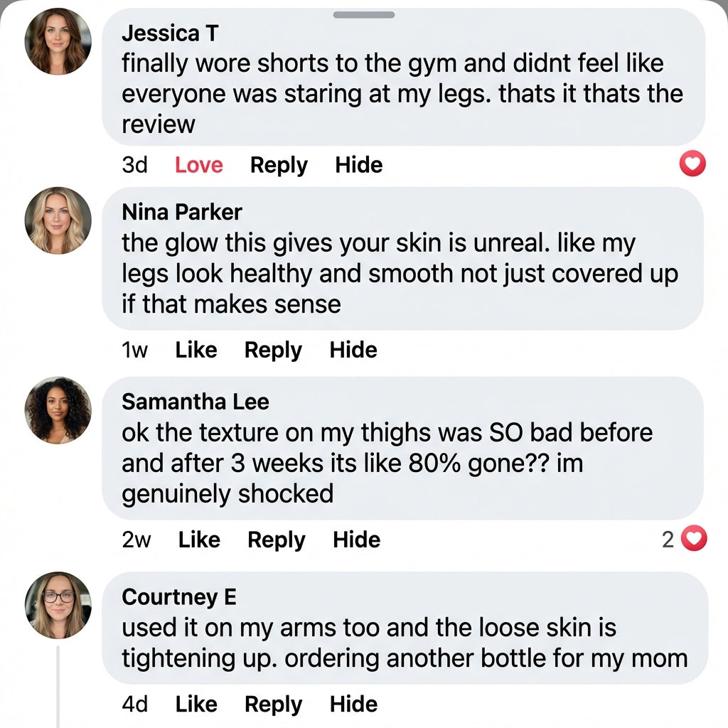Reply to Jessica T's comment
This screenshot has width=728, height=728.
tap(279, 165)
